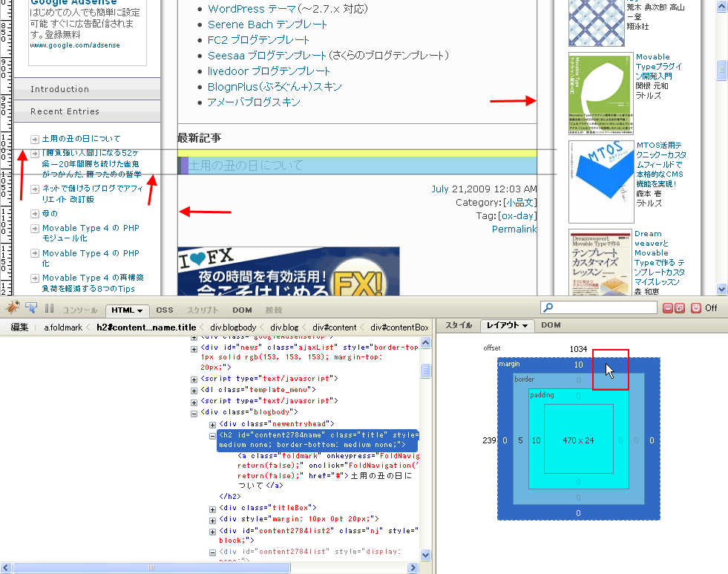Collapse the h2 id="content2784name" node
Viewport: 728px width, 574px height.
[x=212, y=436]
